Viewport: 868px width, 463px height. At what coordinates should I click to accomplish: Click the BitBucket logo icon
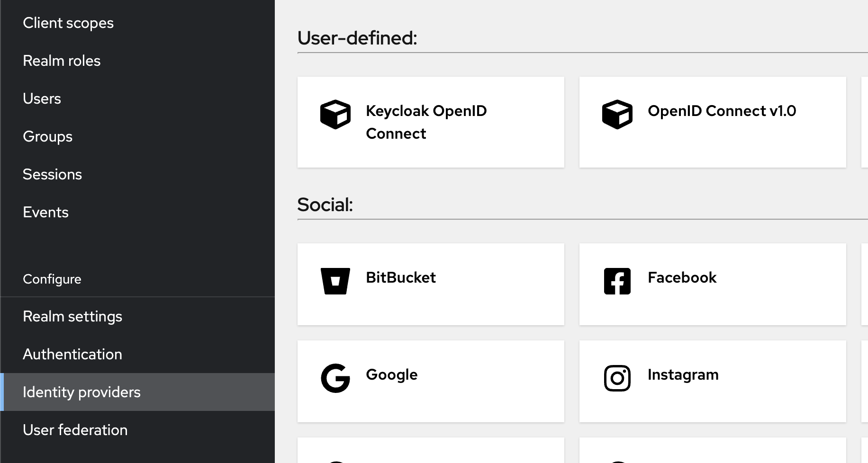pyautogui.click(x=335, y=281)
